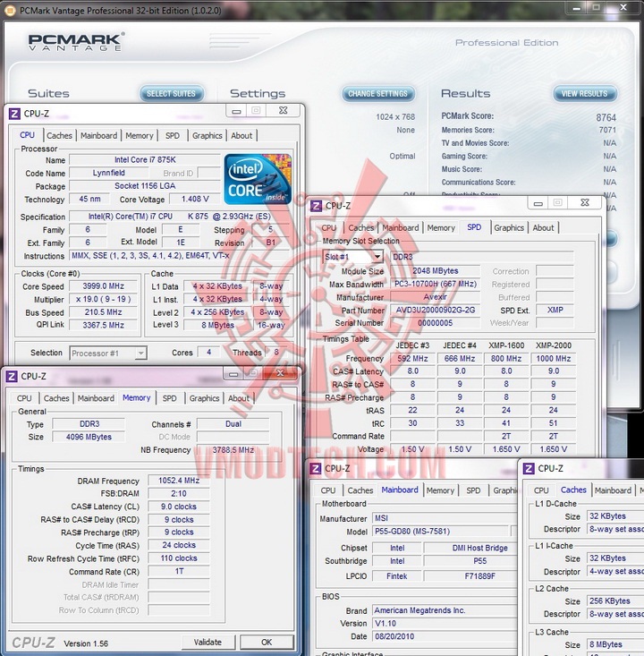Click the Memories Score value 7071

[x=607, y=130]
